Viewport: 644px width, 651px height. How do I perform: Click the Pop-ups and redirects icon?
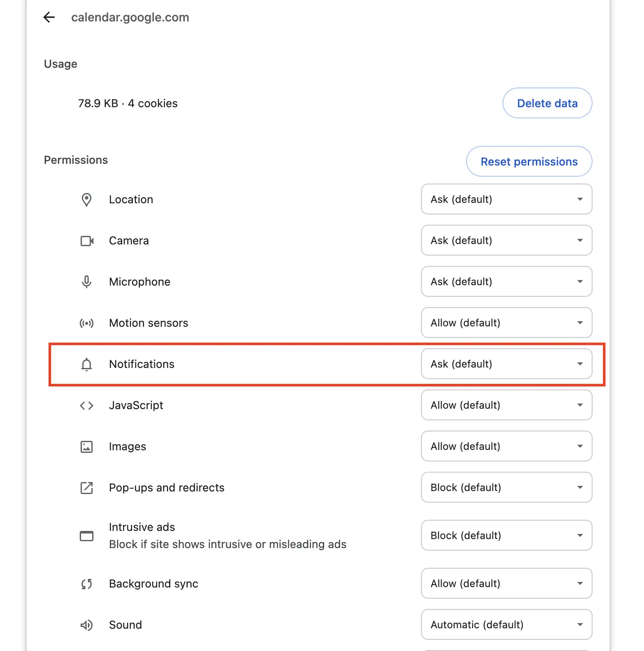(x=87, y=488)
